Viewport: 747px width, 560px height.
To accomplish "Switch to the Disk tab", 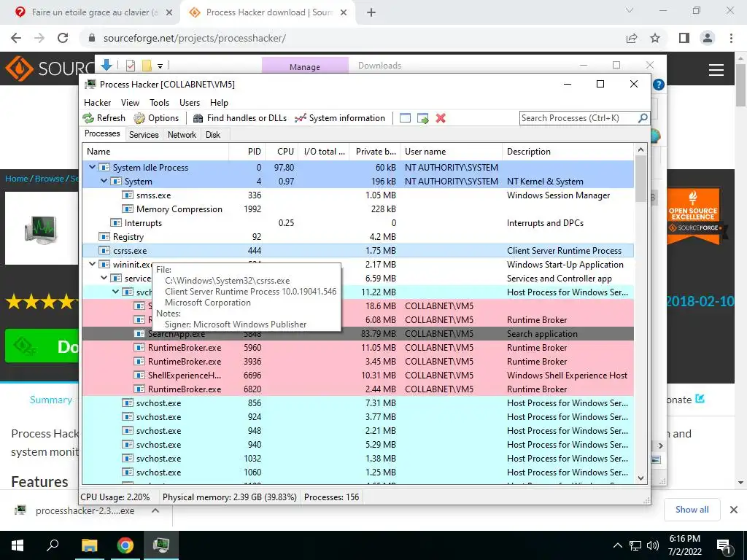I will pyautogui.click(x=213, y=135).
